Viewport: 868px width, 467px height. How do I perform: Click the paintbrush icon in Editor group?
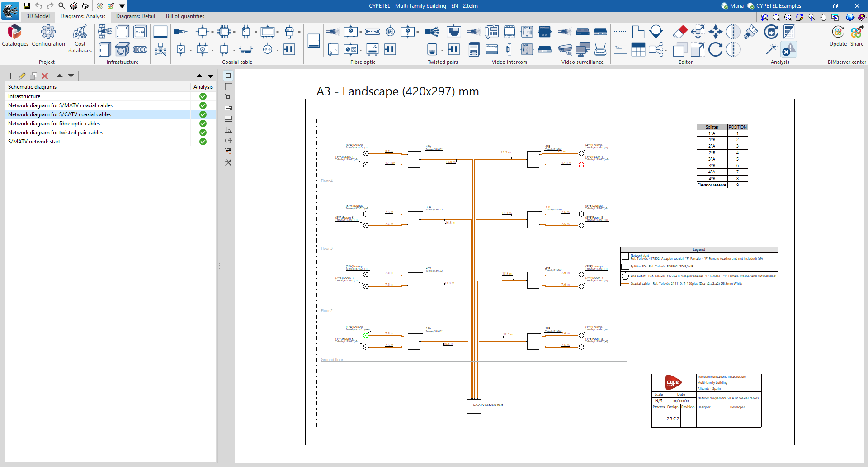(751, 32)
